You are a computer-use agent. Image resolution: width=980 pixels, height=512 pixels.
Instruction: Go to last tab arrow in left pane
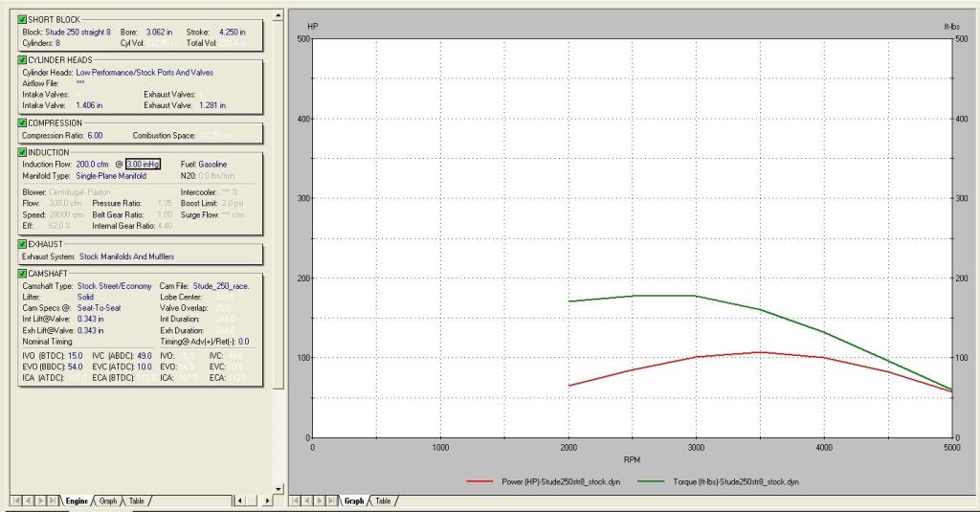(x=54, y=501)
